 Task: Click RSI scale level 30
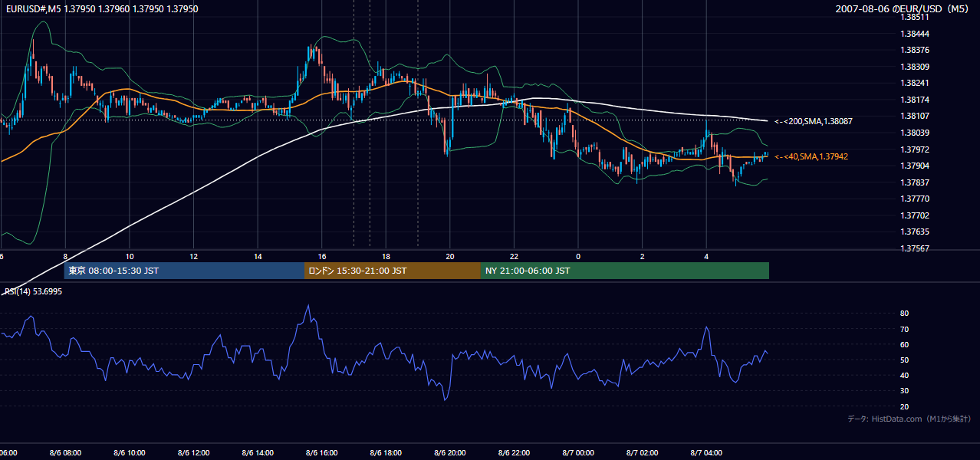[x=905, y=391]
